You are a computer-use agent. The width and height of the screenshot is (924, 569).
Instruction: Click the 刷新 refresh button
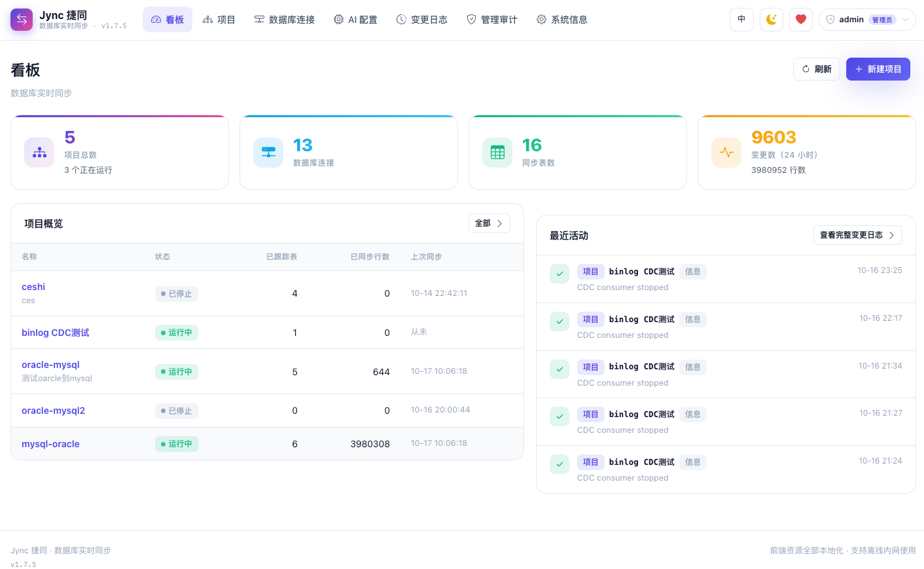(817, 69)
